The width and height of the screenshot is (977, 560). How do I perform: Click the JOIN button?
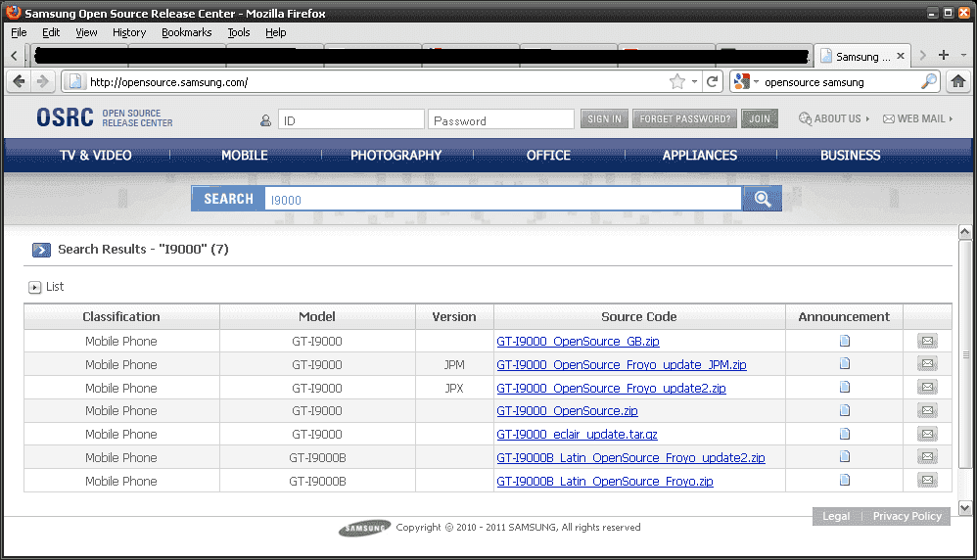[759, 118]
